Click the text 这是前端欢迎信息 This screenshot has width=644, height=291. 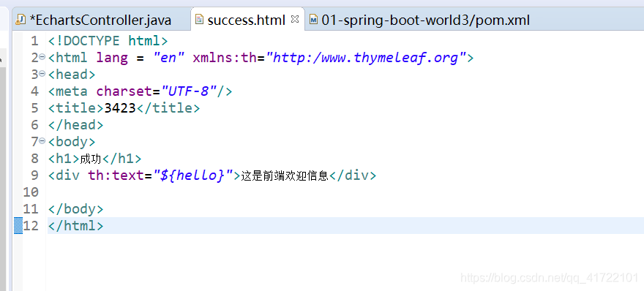[x=285, y=175]
